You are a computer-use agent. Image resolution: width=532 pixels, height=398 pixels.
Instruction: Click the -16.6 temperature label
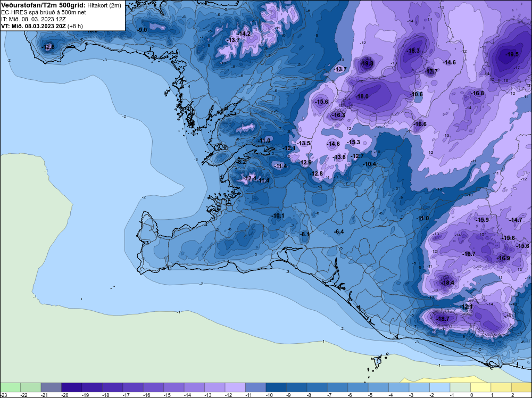coord(420,124)
